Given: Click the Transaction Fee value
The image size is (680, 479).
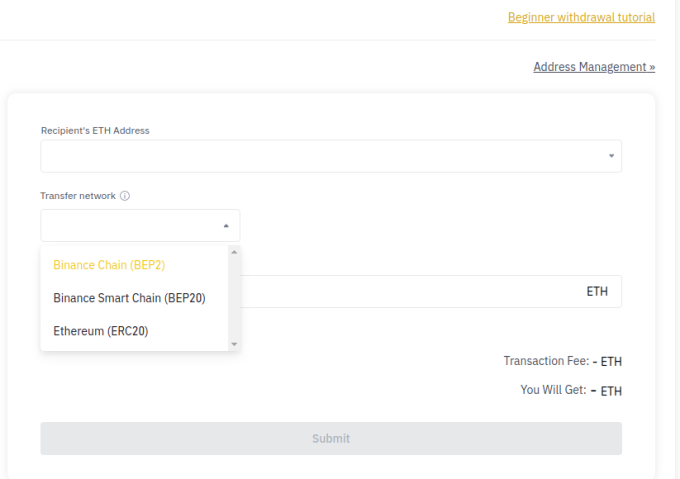Looking at the screenshot, I should point(607,362).
